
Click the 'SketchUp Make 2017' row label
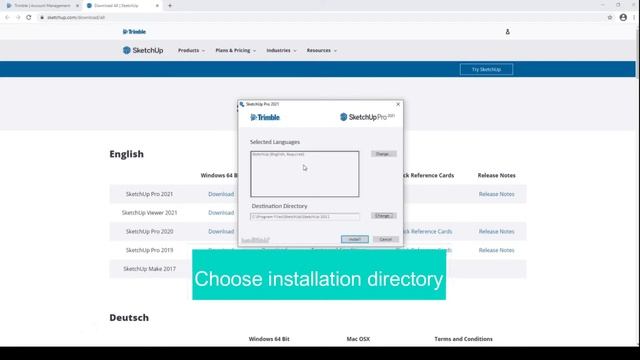click(149, 269)
